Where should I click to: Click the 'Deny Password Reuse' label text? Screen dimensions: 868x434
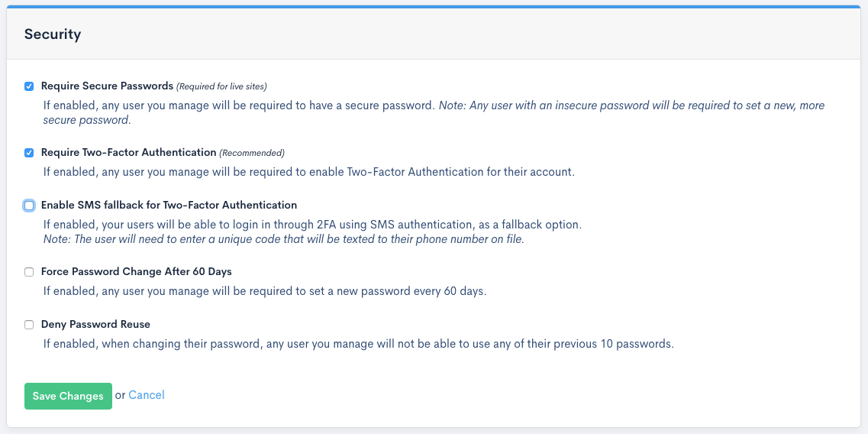95,325
